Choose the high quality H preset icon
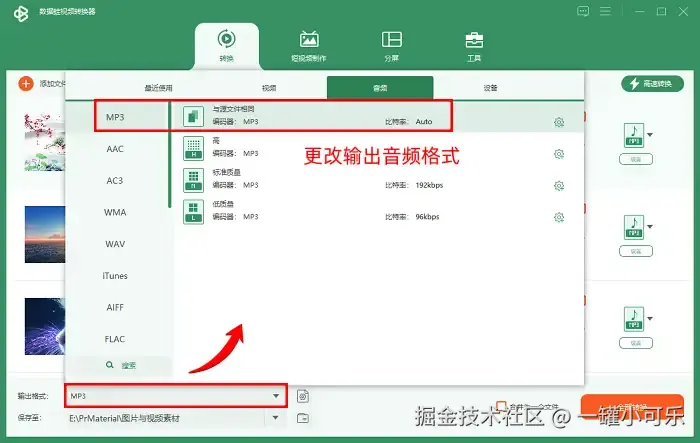Screen dimensions: 700x443 tap(193, 148)
